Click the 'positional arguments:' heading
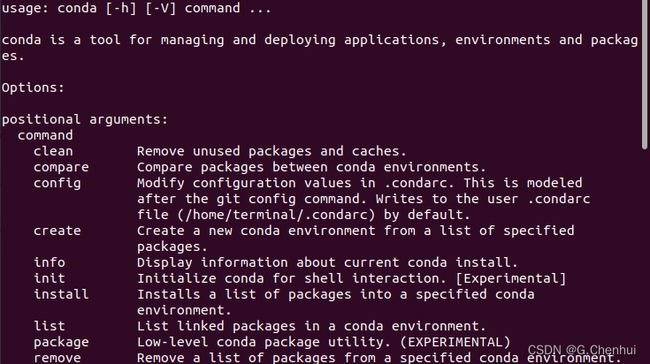 coord(85,120)
